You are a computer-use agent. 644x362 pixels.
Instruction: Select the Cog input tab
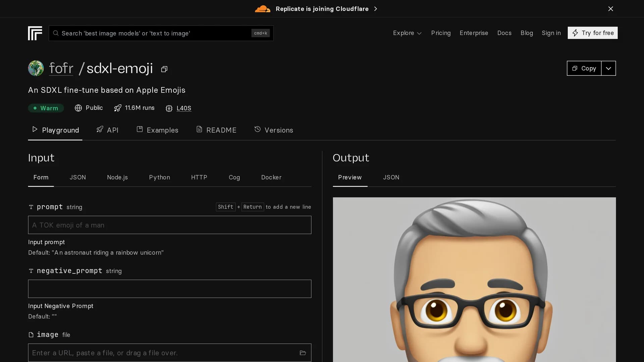click(x=234, y=177)
